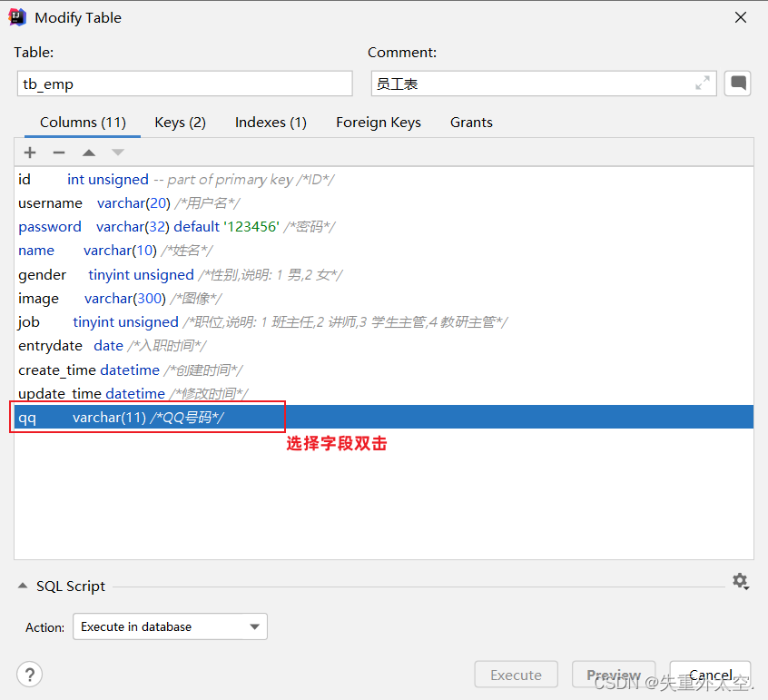Select the update_time column row

pos(383,393)
